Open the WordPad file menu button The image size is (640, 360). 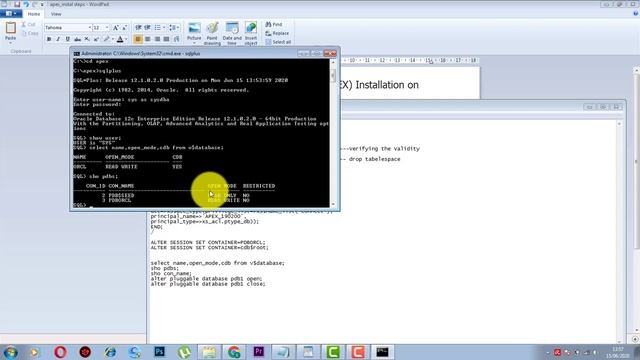click(10, 14)
